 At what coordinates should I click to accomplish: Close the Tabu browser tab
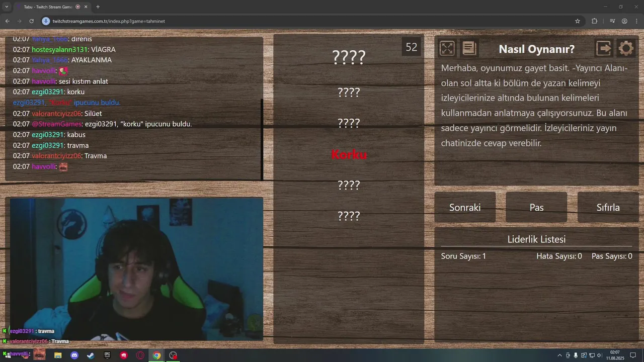86,7
